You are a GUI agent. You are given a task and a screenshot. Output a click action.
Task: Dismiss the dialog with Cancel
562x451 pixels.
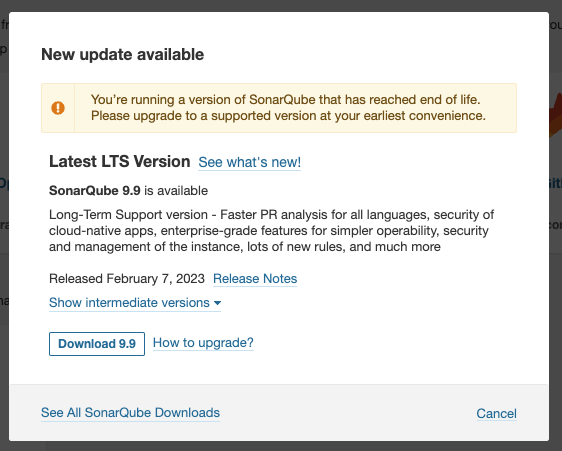pos(496,414)
